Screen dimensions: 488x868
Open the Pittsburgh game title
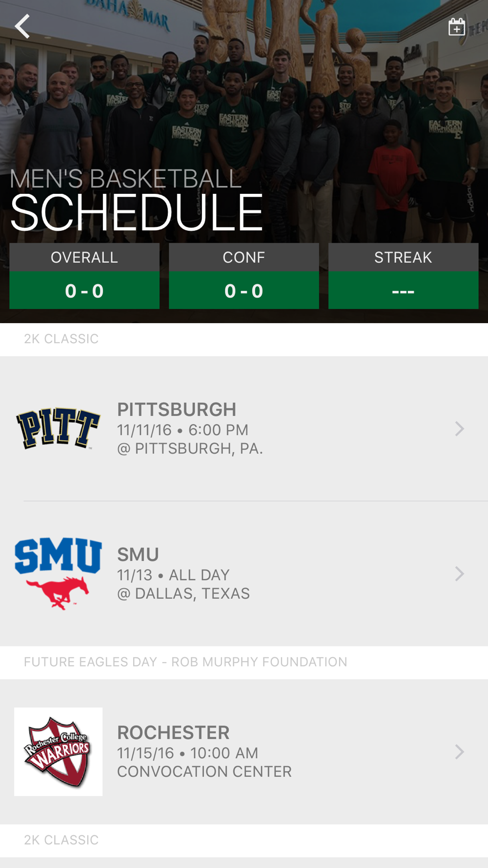(177, 410)
